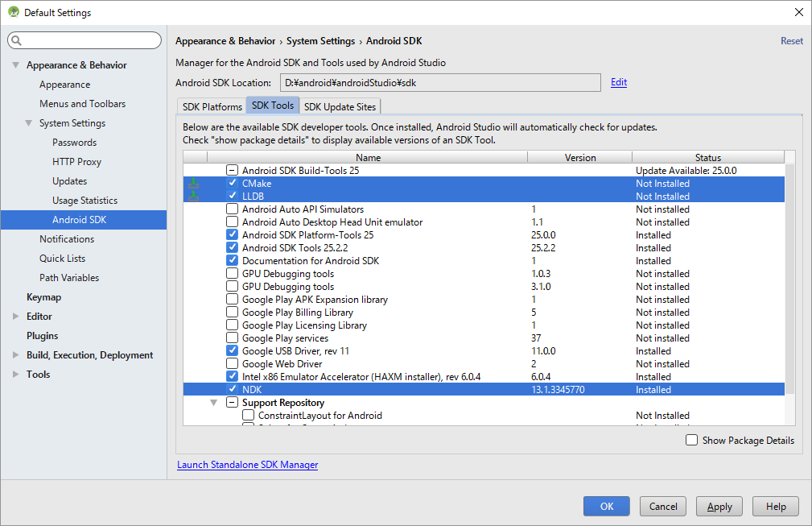812x526 pixels.
Task: Uncheck Documentation for Android SDK
Action: [x=232, y=261]
